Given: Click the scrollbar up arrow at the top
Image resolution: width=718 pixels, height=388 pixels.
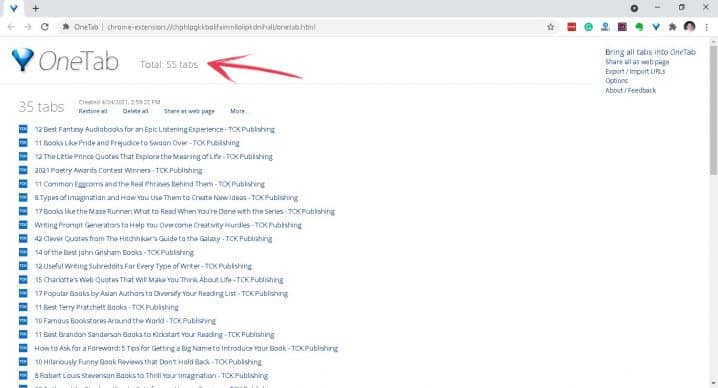Looking at the screenshot, I should coord(713,42).
